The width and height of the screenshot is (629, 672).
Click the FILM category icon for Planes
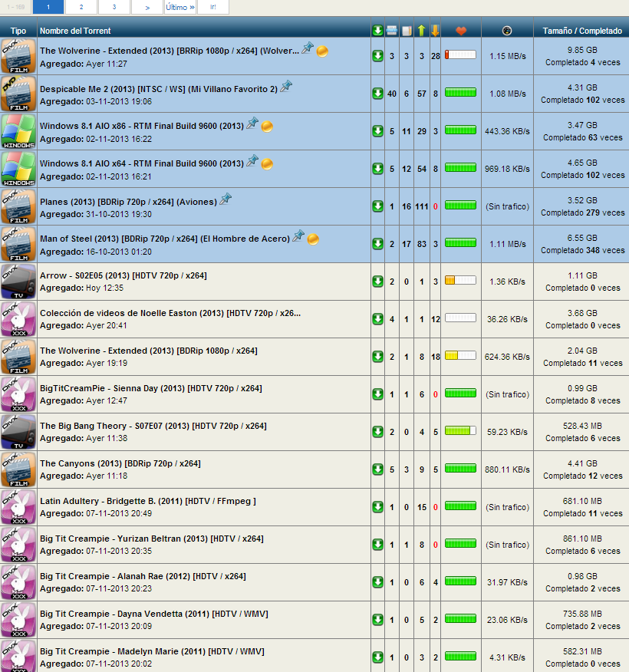click(x=18, y=206)
